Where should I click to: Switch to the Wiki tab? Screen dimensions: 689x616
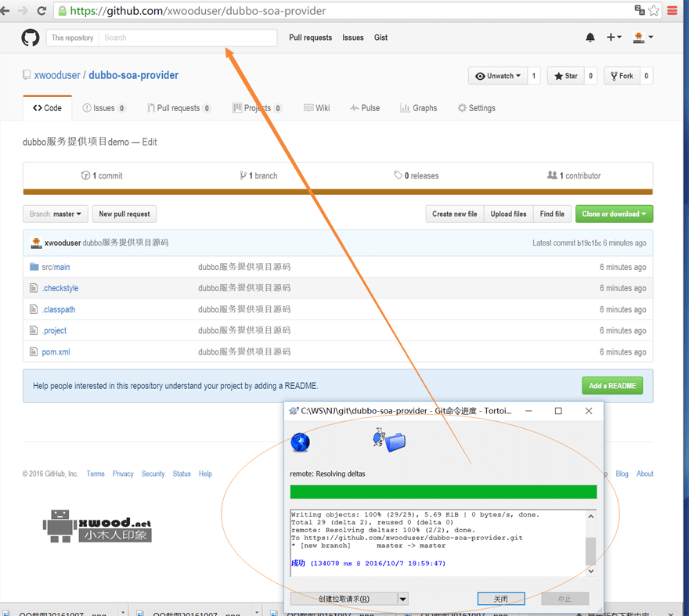click(x=317, y=108)
